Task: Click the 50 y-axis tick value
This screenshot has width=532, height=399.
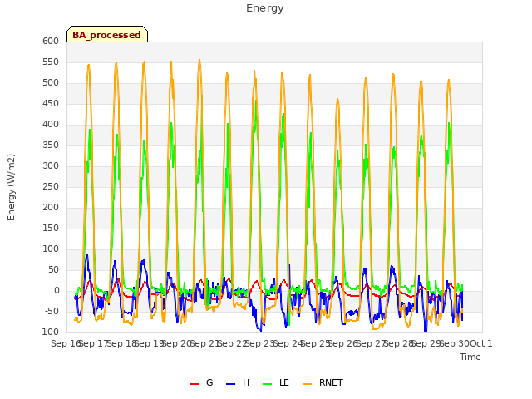Action: (x=53, y=269)
